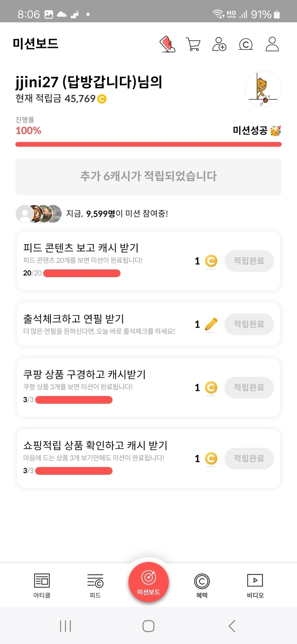This screenshot has width=297, height=644.
Task: Open the cash coin icon in header
Action: (246, 44)
